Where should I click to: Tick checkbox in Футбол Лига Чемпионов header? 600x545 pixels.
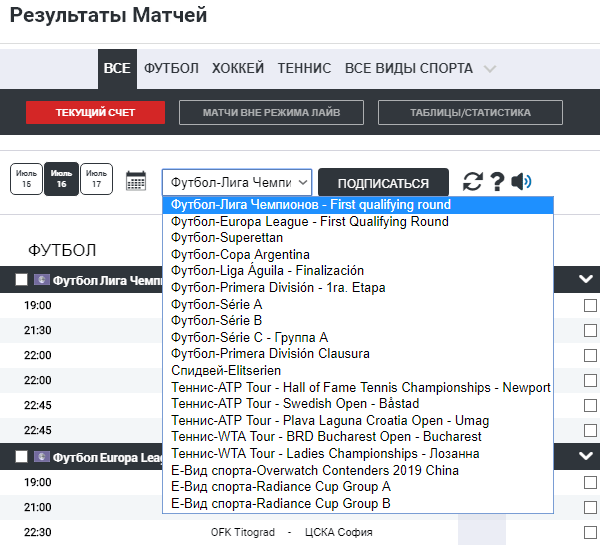21,279
